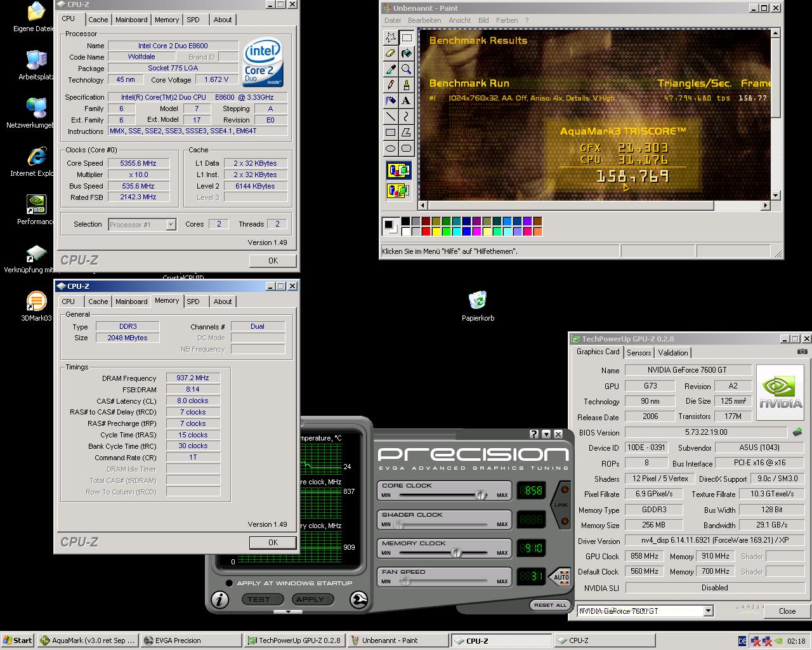This screenshot has width=812, height=650.
Task: Expand the bottom arrow of Precision window
Action: (289, 612)
